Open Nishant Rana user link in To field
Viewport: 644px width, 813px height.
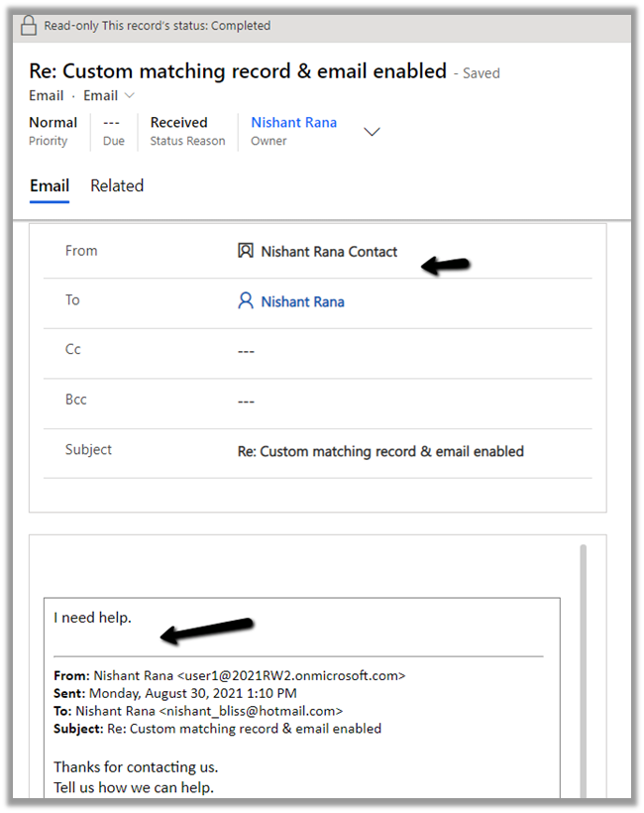(x=302, y=301)
